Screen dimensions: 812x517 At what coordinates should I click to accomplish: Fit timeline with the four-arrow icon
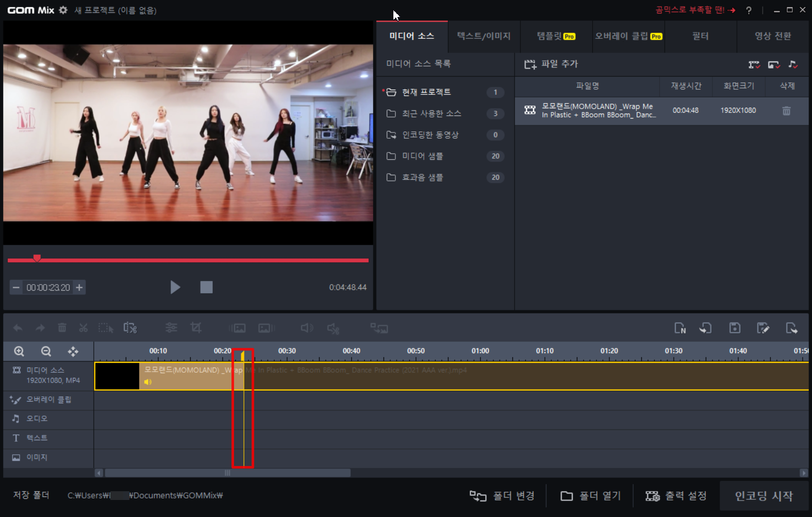[x=73, y=351]
